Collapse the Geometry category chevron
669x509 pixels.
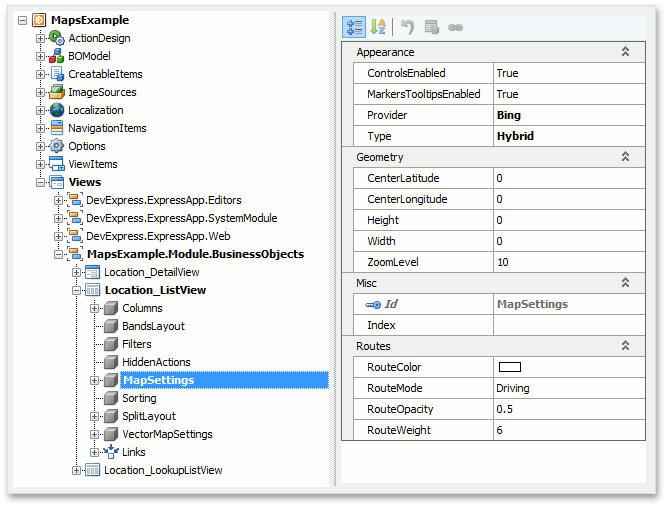pos(625,157)
